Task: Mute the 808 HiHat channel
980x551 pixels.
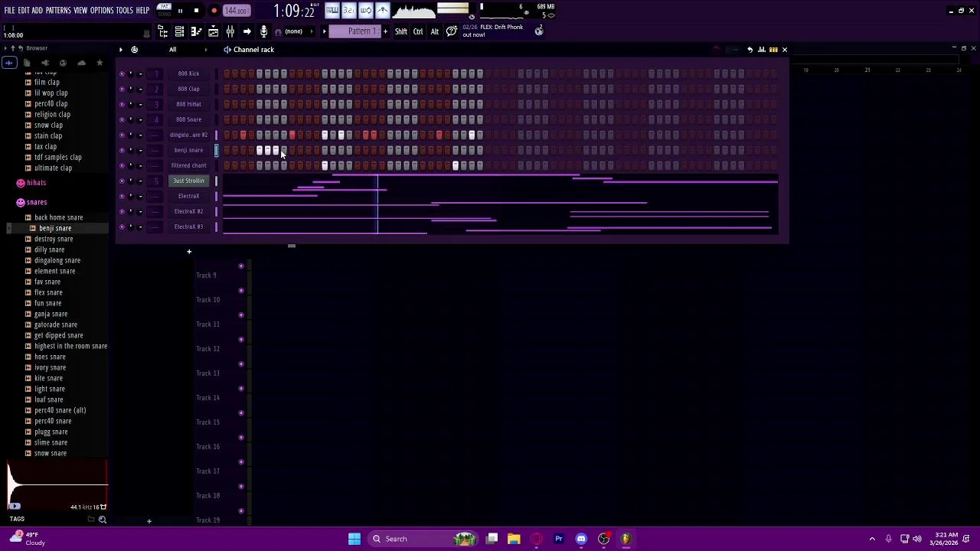Action: pos(122,104)
